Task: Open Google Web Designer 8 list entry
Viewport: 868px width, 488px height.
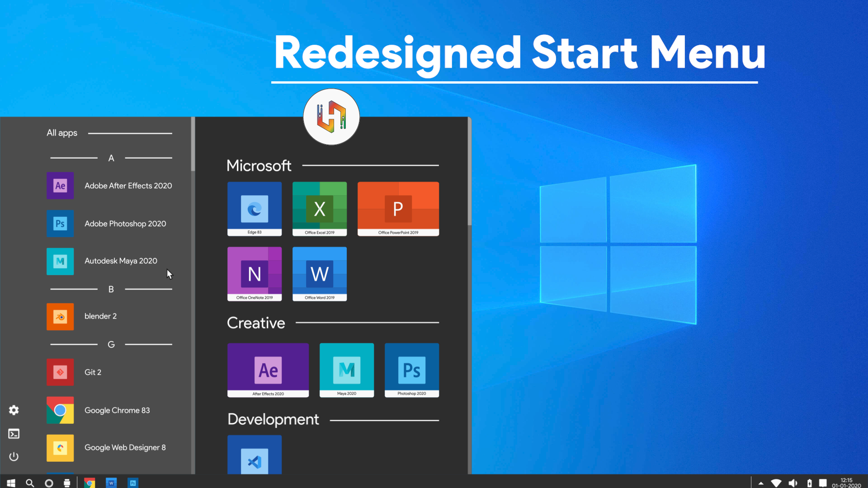Action: tap(107, 448)
